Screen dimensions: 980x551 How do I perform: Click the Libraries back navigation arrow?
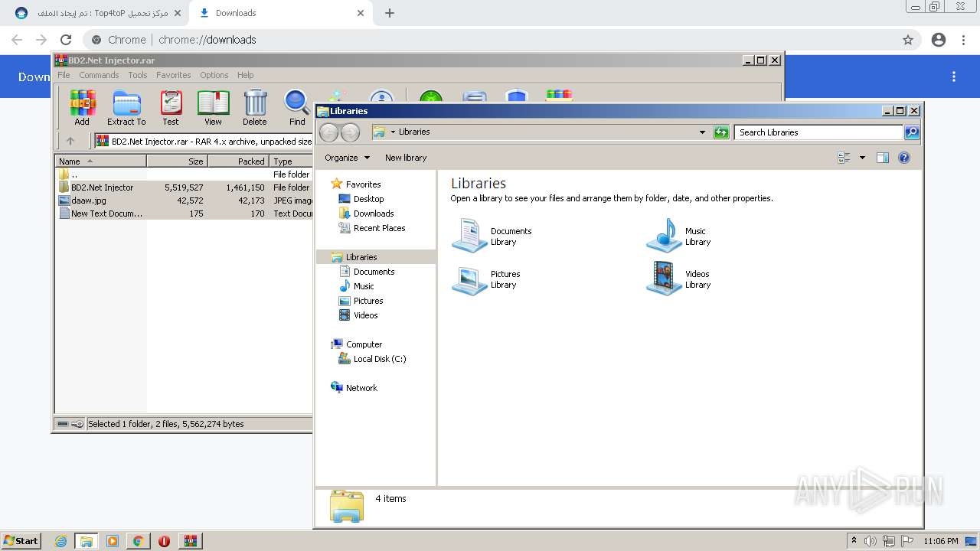(328, 132)
